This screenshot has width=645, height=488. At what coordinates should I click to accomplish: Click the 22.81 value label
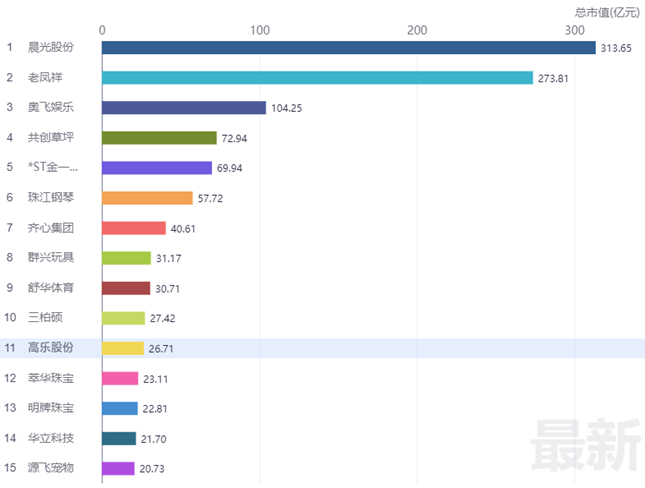click(x=155, y=409)
